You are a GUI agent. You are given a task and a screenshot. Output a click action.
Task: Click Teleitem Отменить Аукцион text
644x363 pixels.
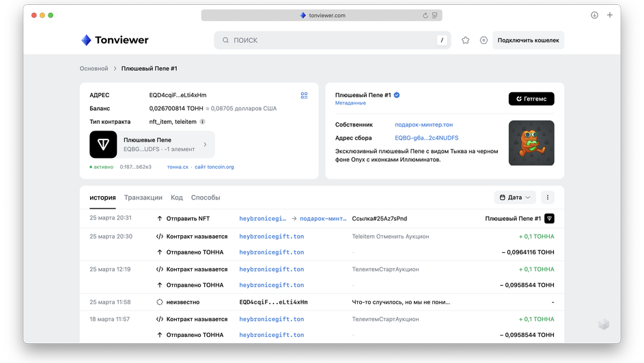coord(390,237)
